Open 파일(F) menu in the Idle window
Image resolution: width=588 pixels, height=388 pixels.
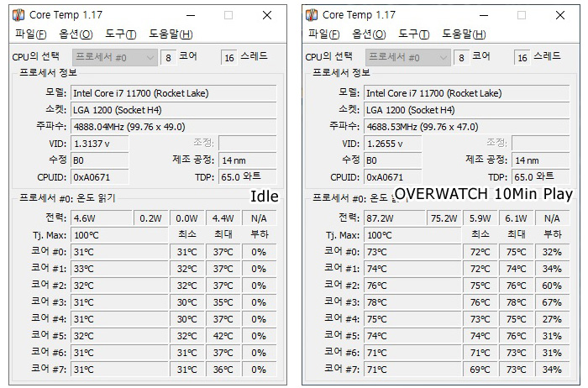click(x=31, y=34)
